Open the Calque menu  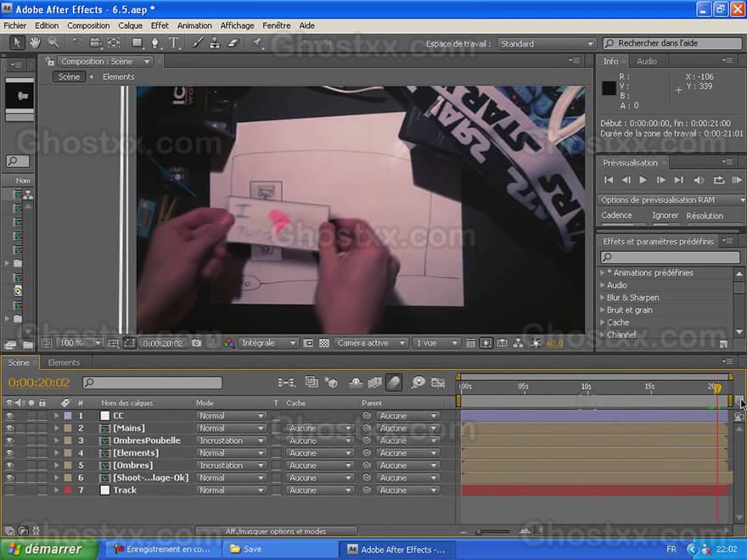click(x=130, y=25)
